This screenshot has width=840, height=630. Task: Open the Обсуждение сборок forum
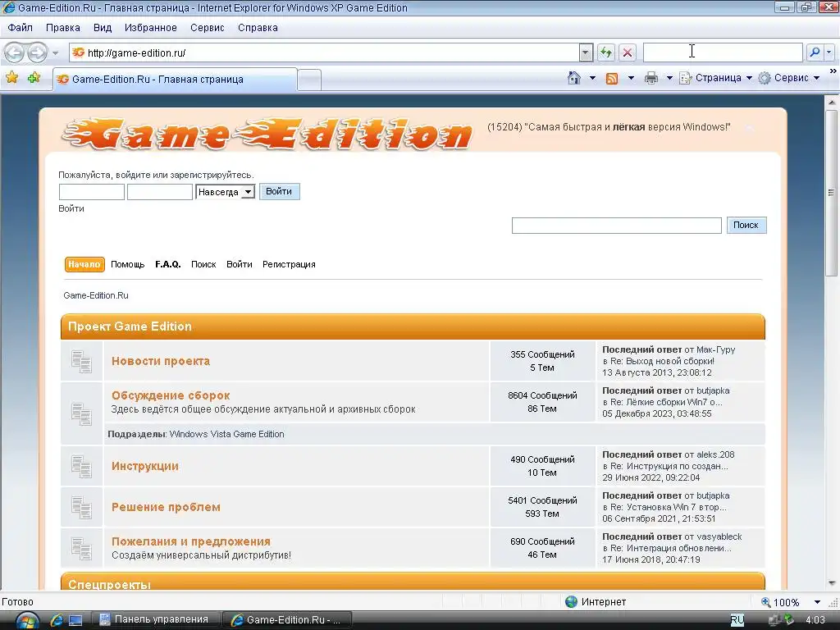[171, 395]
